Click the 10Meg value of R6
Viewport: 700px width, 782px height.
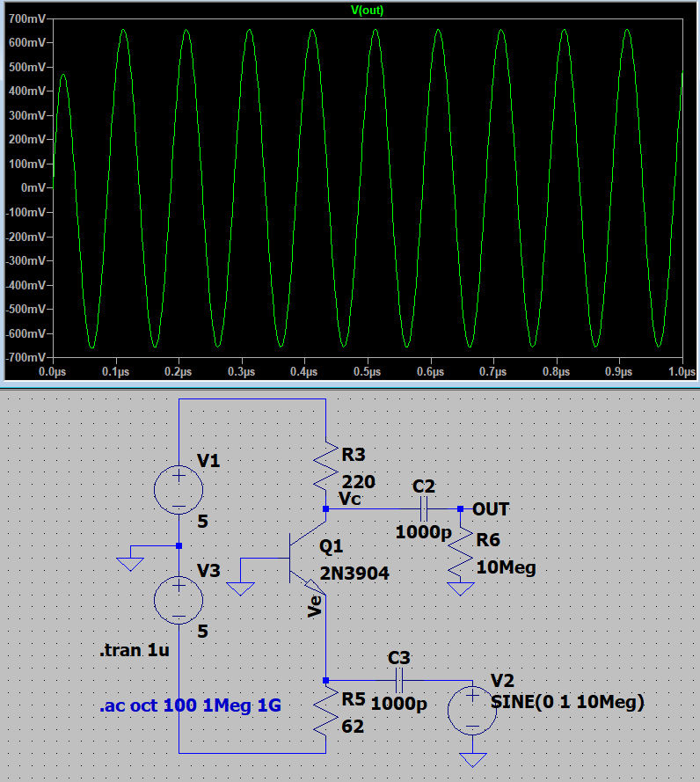click(506, 568)
